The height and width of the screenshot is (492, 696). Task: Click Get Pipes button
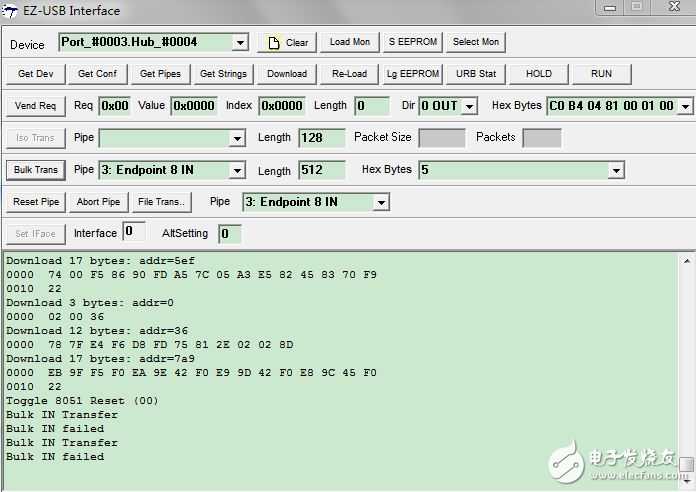160,74
